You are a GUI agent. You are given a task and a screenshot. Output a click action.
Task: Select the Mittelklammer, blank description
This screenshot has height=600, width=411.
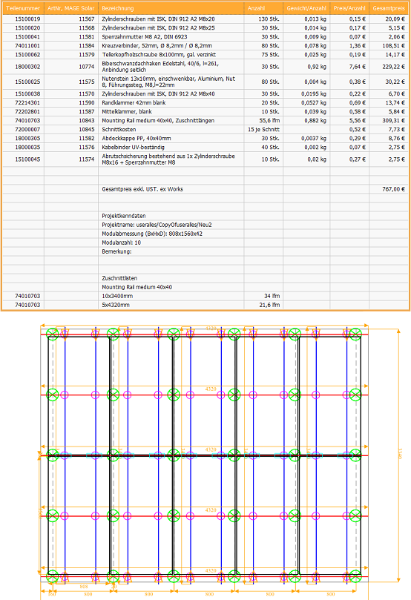(171, 111)
